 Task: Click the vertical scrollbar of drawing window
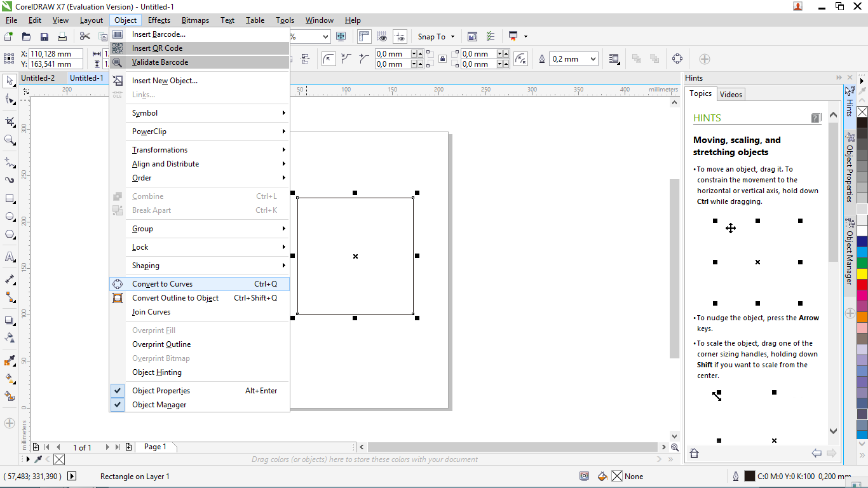point(675,268)
